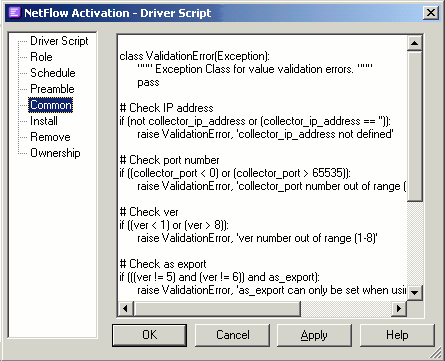Click the 'ver number out of range' line

pyautogui.click(x=257, y=238)
